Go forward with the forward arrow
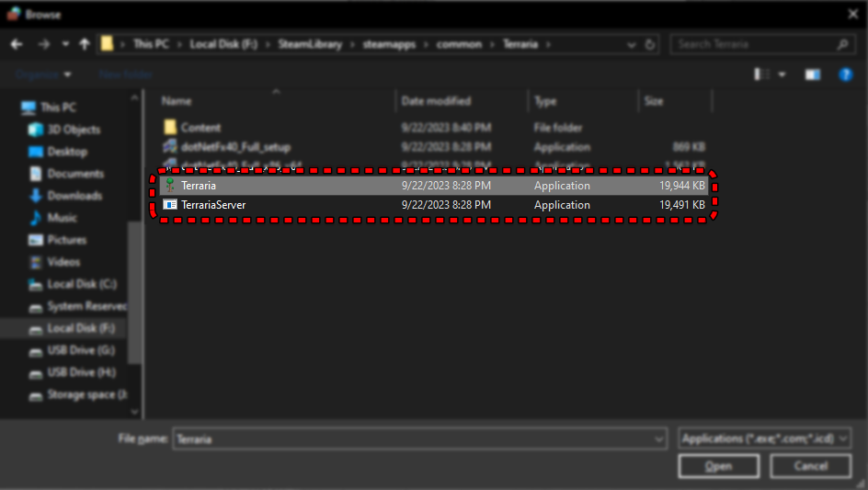 [x=44, y=44]
